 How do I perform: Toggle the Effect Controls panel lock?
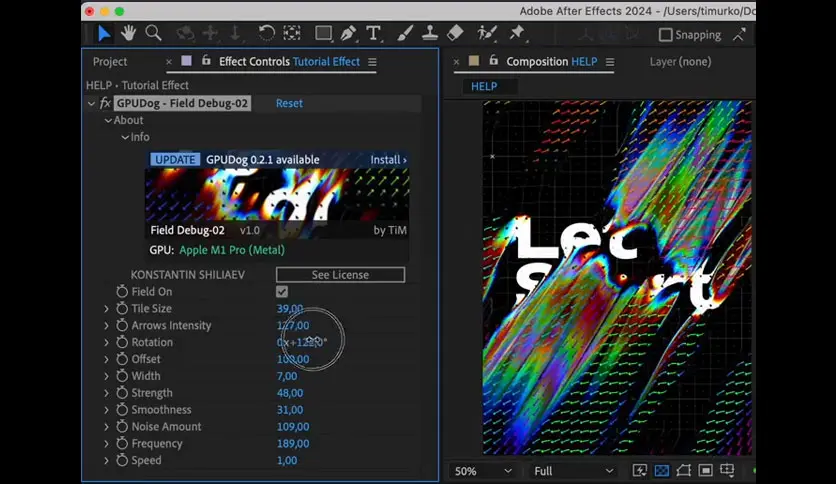206,61
